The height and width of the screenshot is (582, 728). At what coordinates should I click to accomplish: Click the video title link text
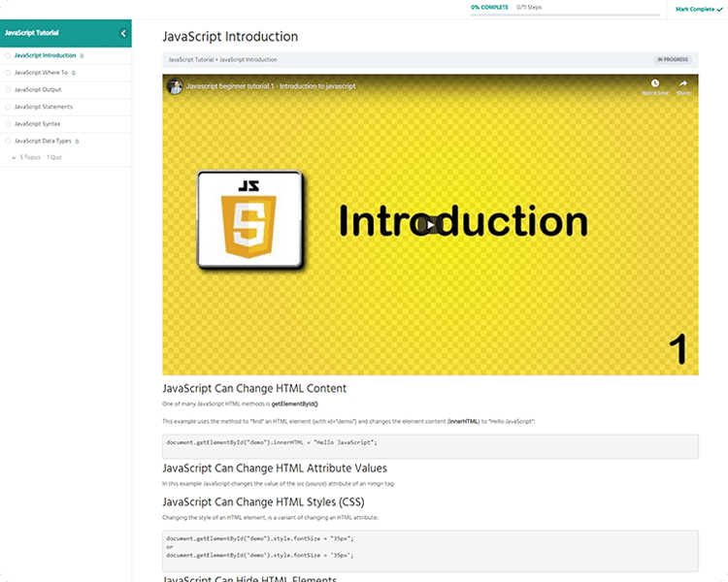271,86
